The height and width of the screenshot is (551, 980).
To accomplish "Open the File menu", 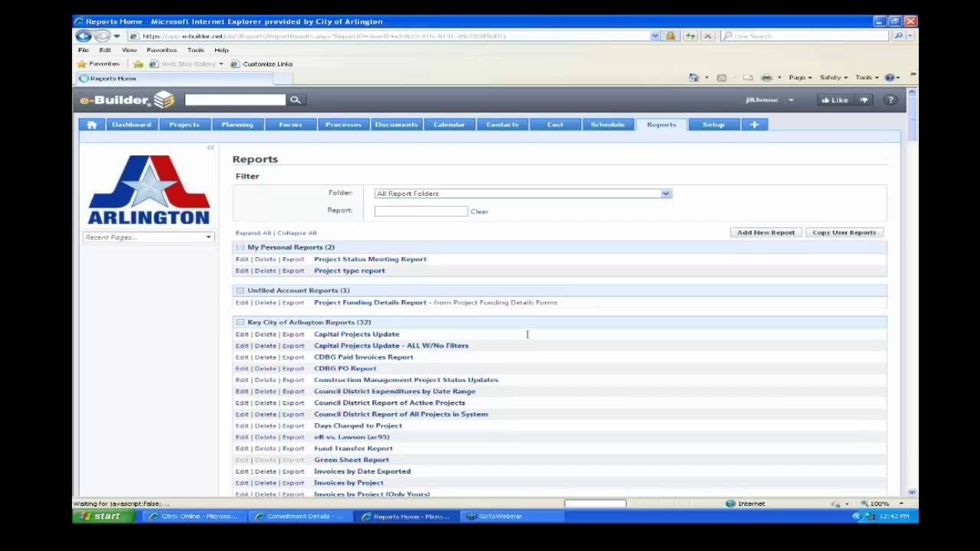I will coord(83,50).
